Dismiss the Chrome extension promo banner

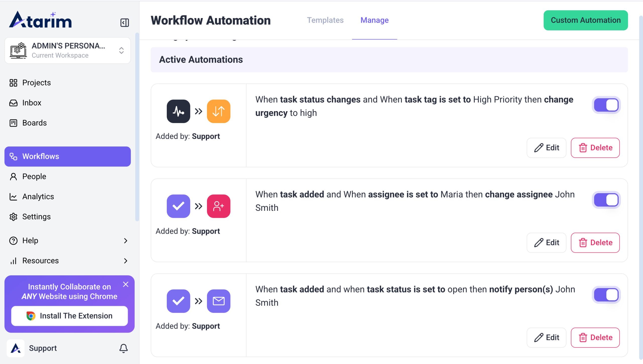pyautogui.click(x=126, y=284)
